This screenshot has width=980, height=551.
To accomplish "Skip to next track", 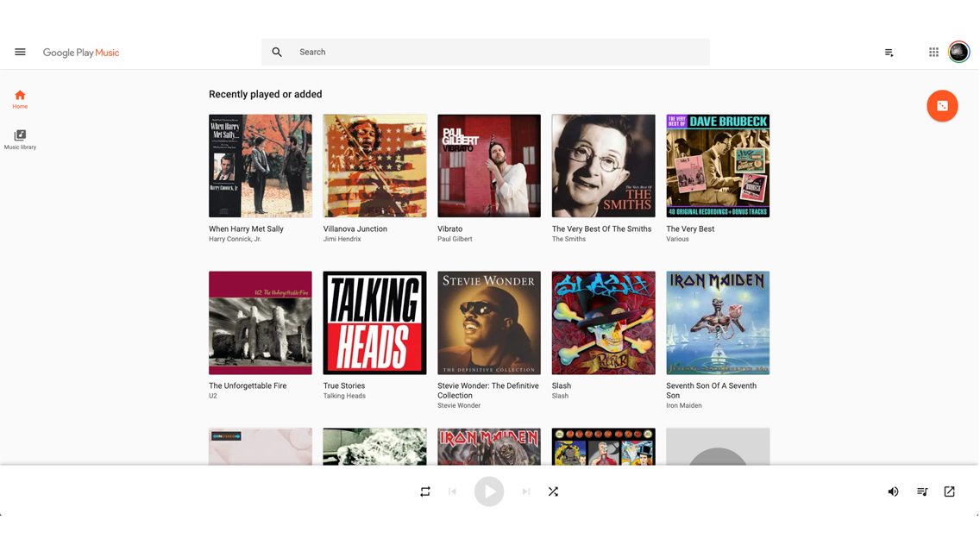I will click(526, 492).
